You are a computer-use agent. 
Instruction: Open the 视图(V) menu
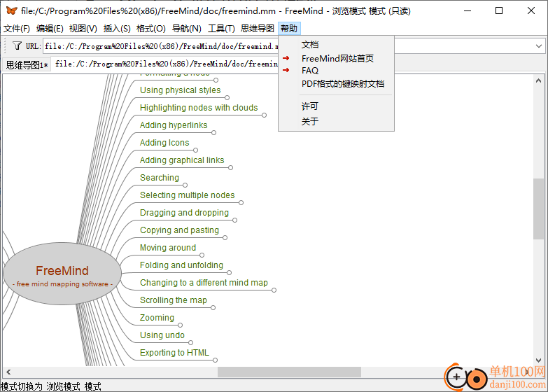pos(83,28)
